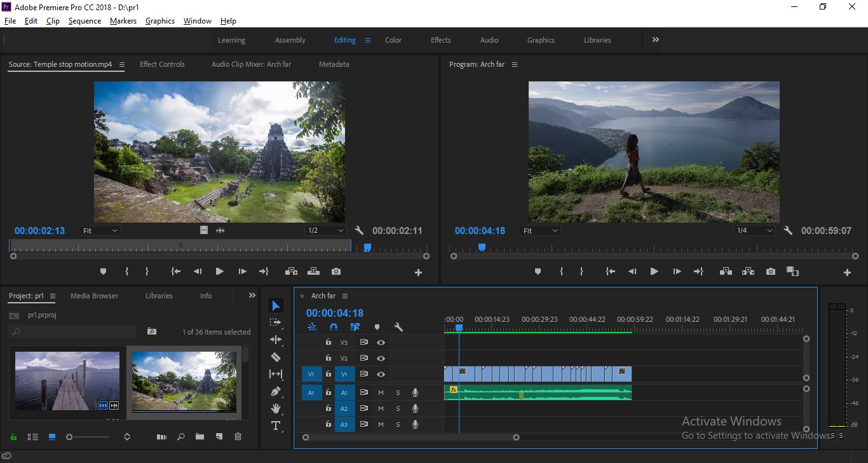
Task: Click Insert button in Source monitor
Action: 291,272
